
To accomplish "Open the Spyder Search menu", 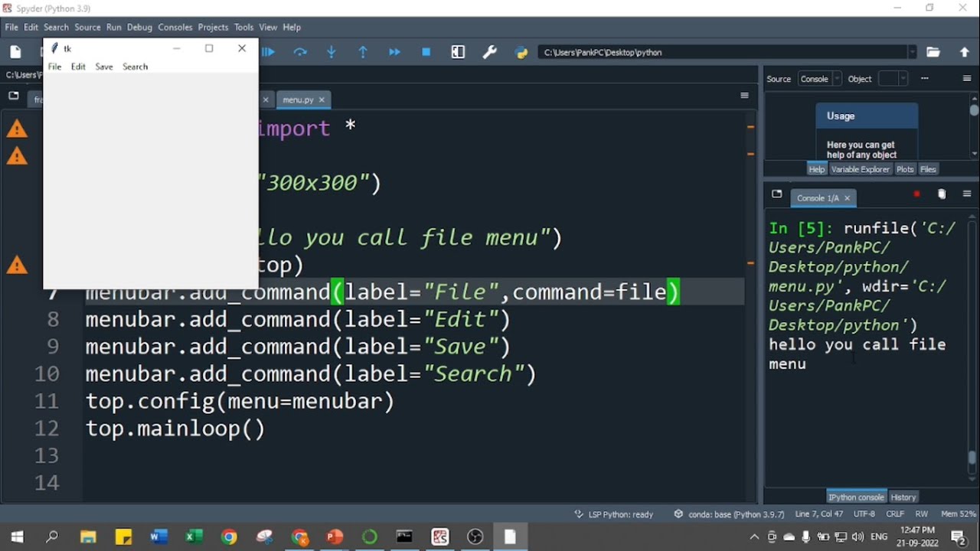I will point(56,27).
